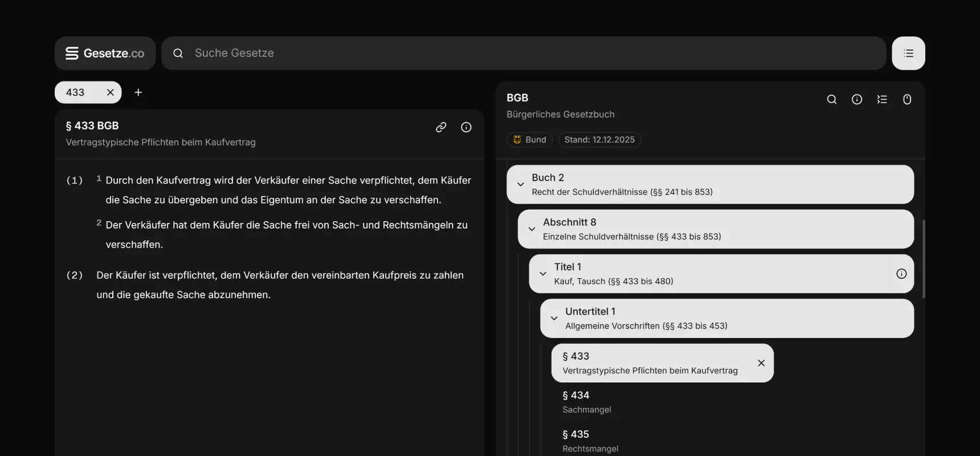Viewport: 980px width, 456px height.
Task: Close the 433 tab
Action: point(111,92)
